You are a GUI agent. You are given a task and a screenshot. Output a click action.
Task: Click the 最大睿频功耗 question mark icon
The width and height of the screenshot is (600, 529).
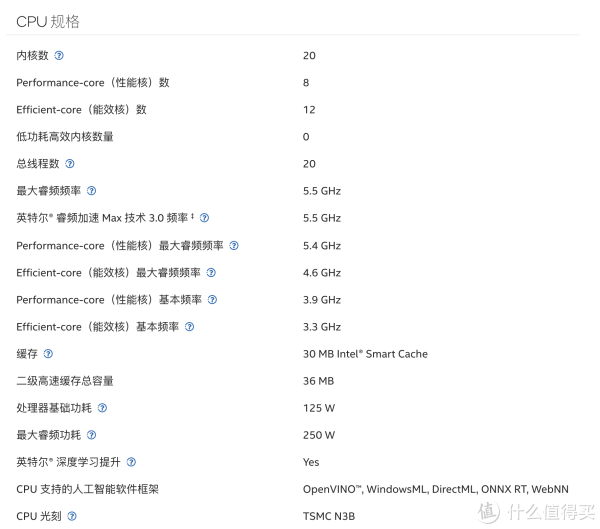[x=92, y=435]
